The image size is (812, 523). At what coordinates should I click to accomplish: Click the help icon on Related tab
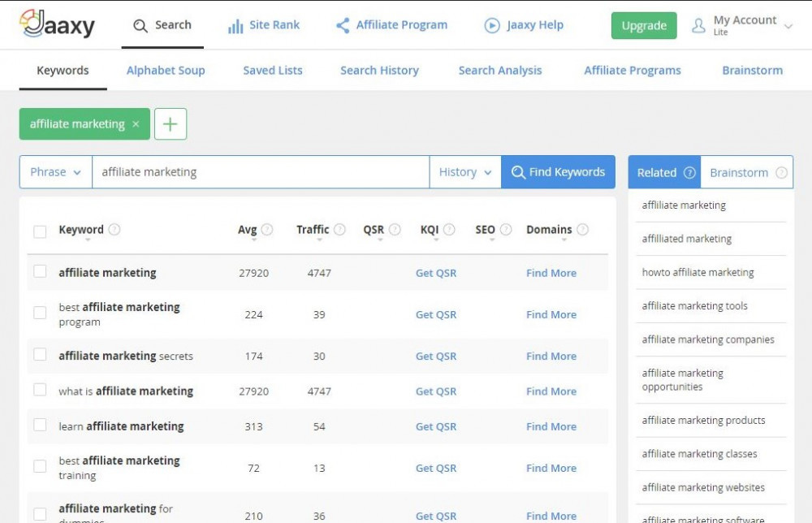(x=689, y=172)
